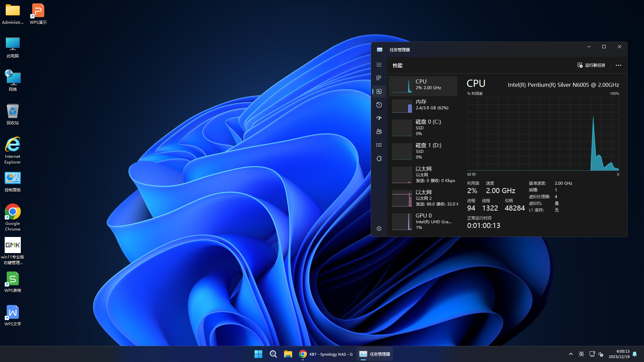Screen dimensions: 644x362
Task: Select the first Ethernet performance item
Action: (423, 175)
